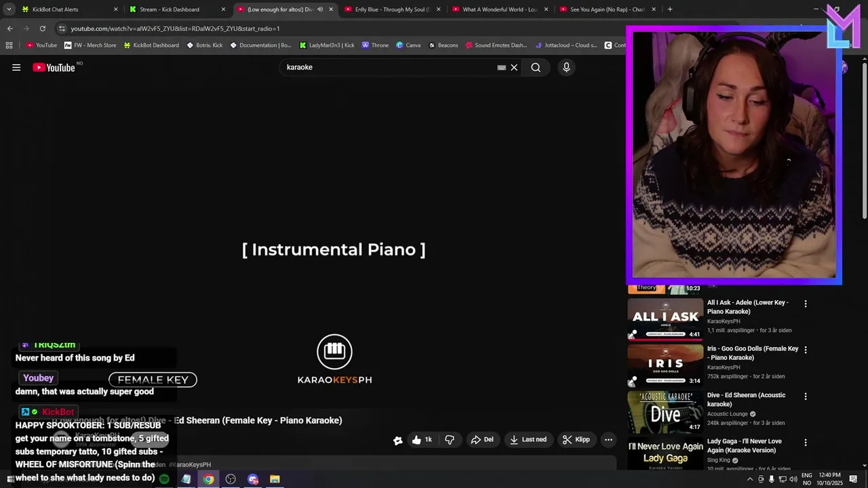Open the Botrix. Kick bookmark

[204, 45]
